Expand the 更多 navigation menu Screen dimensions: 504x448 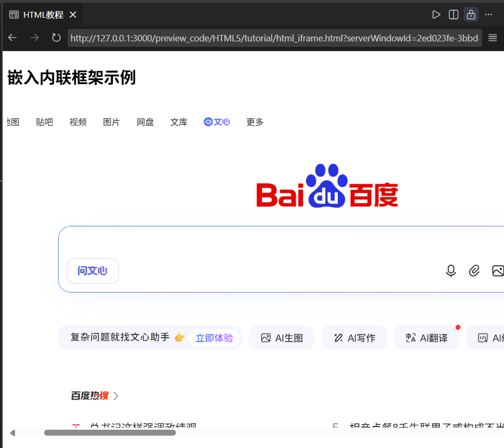click(x=255, y=122)
